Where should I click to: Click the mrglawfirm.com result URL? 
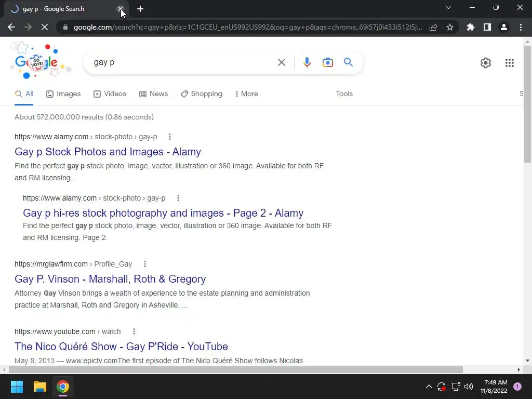73,264
